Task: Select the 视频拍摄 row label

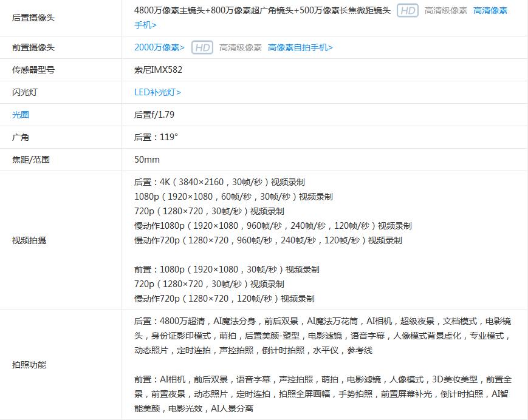Action: (x=29, y=240)
